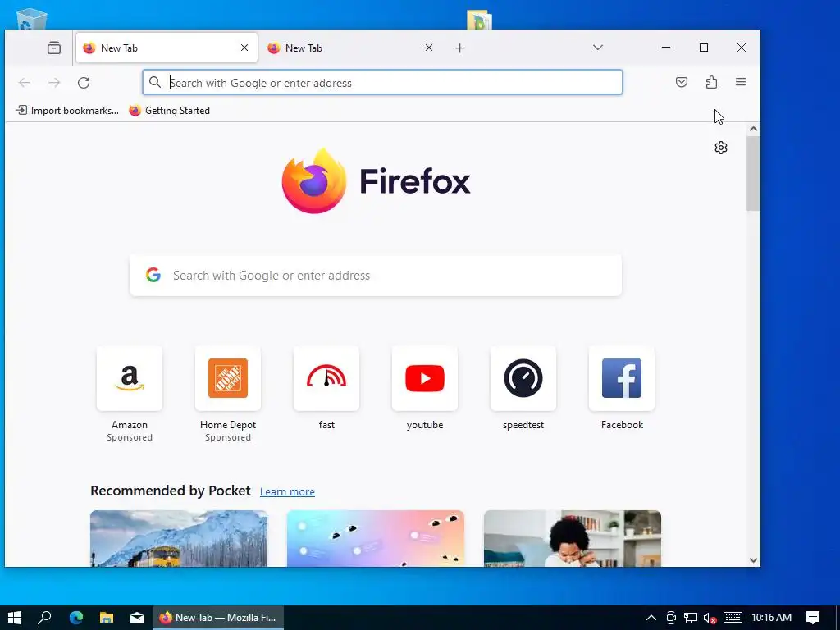The height and width of the screenshot is (630, 840).
Task: Go forward one page
Action: tap(54, 83)
